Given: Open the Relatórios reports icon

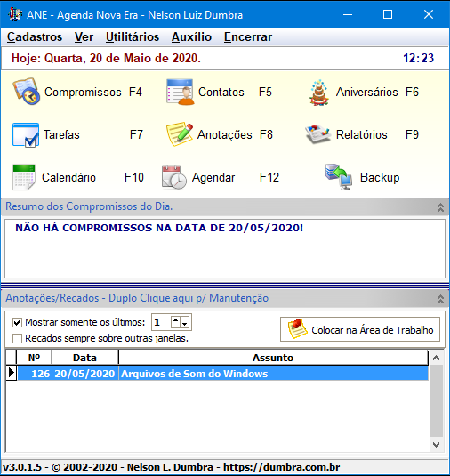Looking at the screenshot, I should [317, 134].
